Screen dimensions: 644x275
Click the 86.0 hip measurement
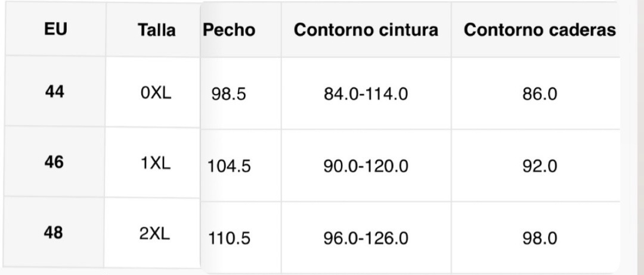click(x=539, y=94)
